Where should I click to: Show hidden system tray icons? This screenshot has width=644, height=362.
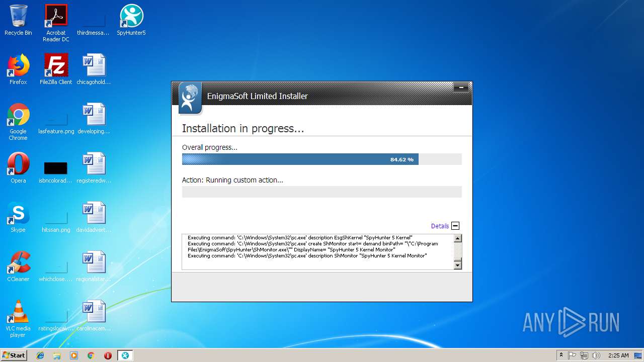click(x=561, y=355)
